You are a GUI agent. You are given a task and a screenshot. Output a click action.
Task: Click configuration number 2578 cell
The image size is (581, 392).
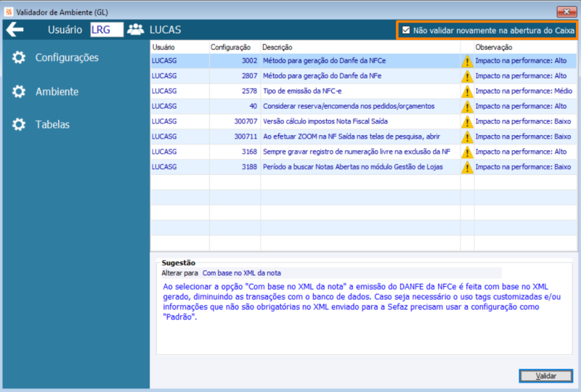(235, 91)
